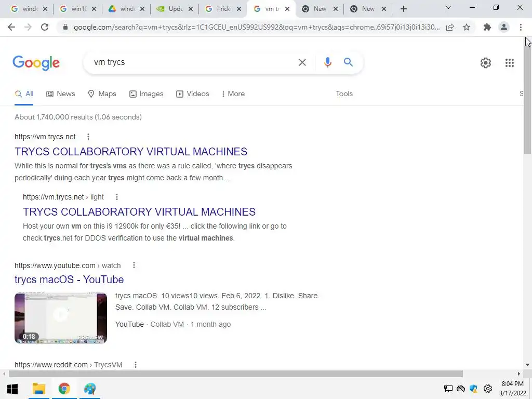Start voice search with the microphone icon
532x399 pixels.
(327, 62)
